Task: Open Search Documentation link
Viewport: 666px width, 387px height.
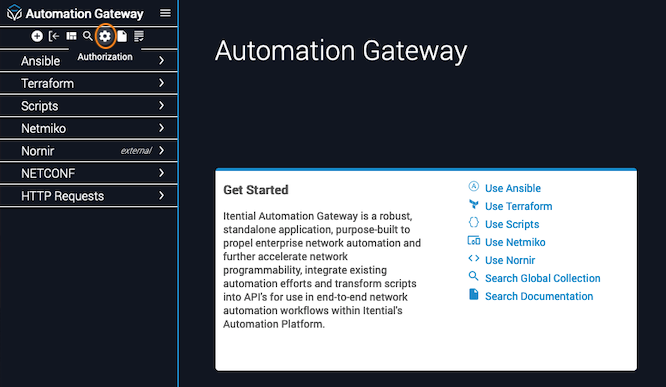Action: [x=539, y=296]
